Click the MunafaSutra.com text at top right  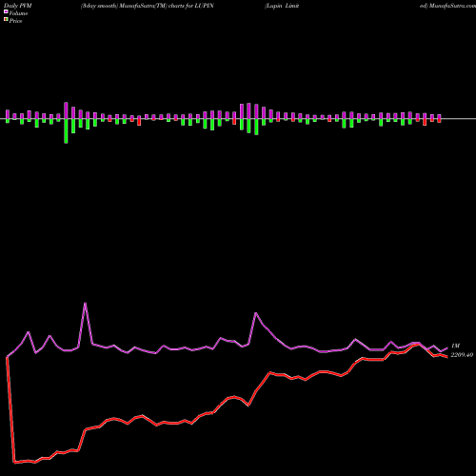(452, 6)
